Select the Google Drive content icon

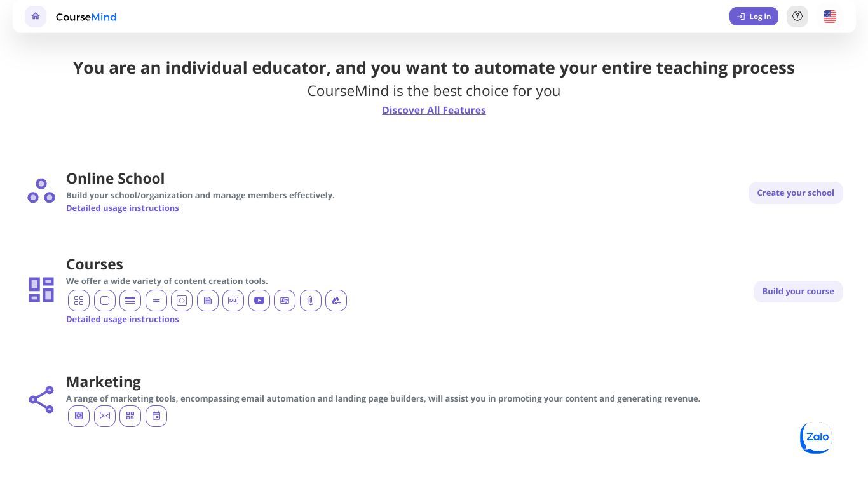[x=336, y=301]
